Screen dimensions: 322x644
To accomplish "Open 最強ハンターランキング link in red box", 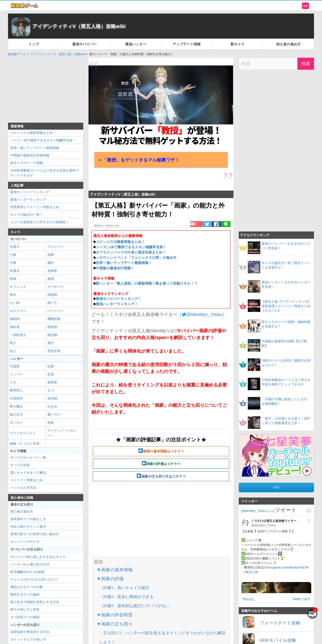I will (x=117, y=304).
